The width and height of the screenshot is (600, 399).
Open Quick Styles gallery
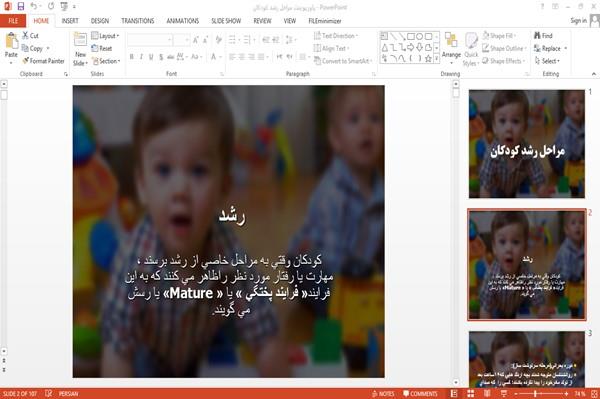click(x=471, y=50)
